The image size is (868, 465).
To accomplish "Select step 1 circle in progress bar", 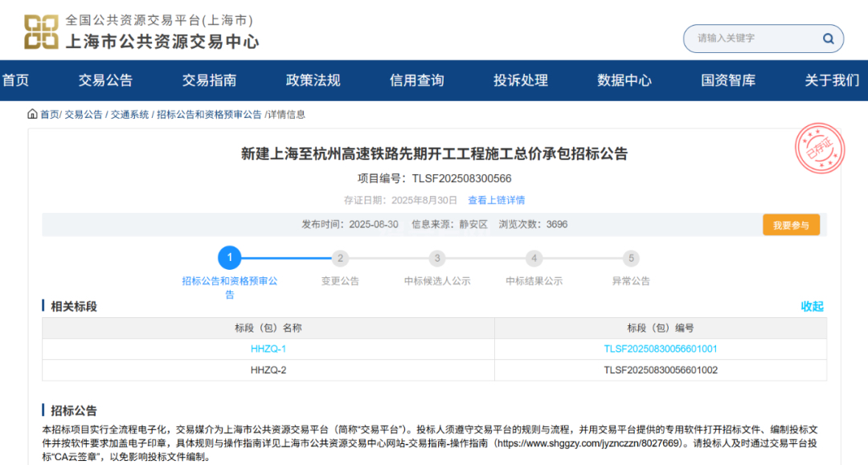I will 230,258.
